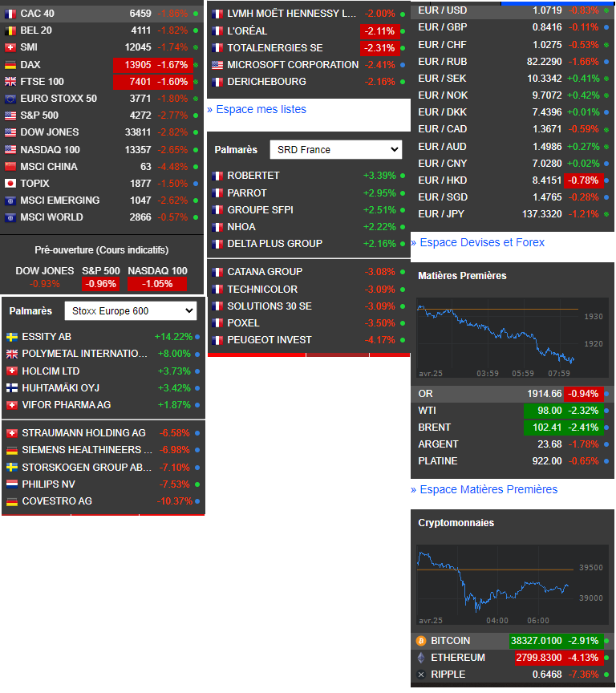Click the Matières Premières gold price chart
The height and width of the screenshot is (693, 616).
pyautogui.click(x=512, y=338)
